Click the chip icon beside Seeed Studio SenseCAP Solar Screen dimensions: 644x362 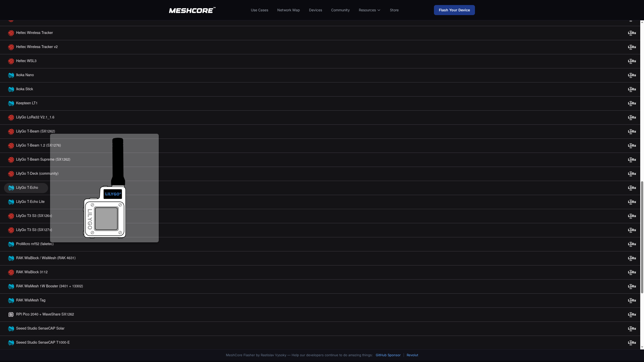[x=11, y=329]
